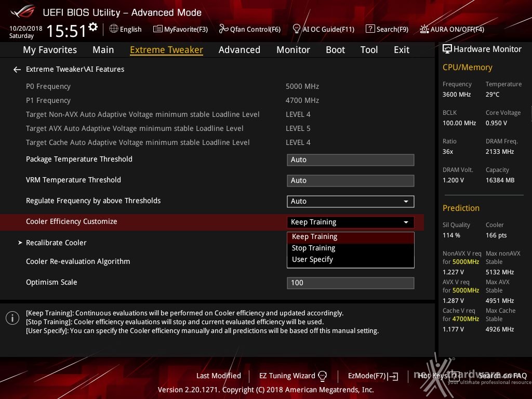Open Search on FAQ link
The width and height of the screenshot is (532, 399).
tap(503, 376)
